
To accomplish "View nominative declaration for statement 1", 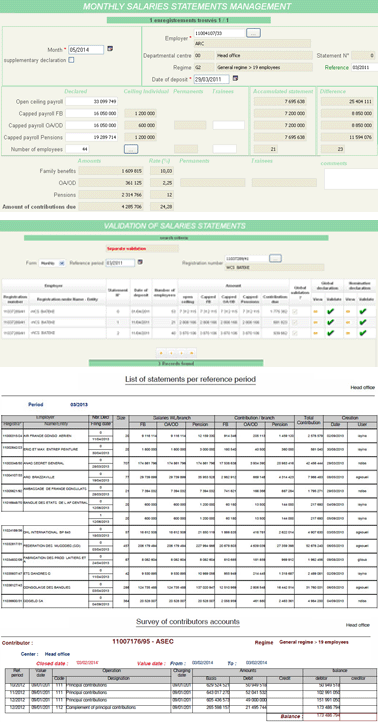I will 349,322.
